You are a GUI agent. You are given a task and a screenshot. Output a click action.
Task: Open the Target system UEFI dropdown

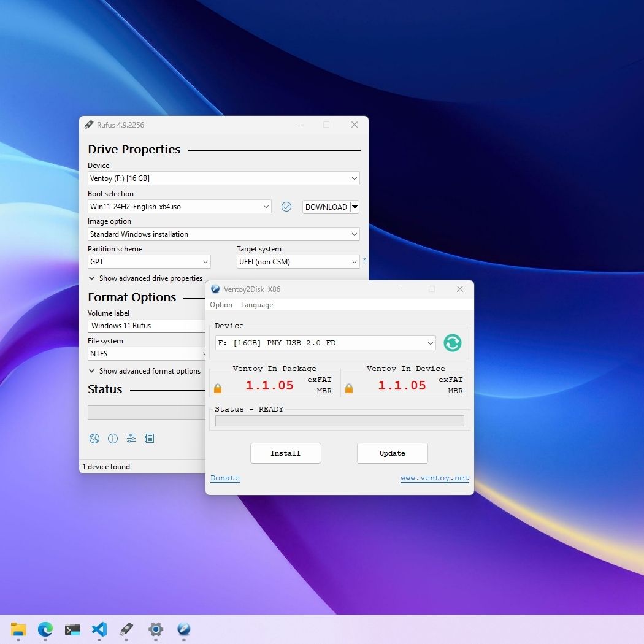298,262
